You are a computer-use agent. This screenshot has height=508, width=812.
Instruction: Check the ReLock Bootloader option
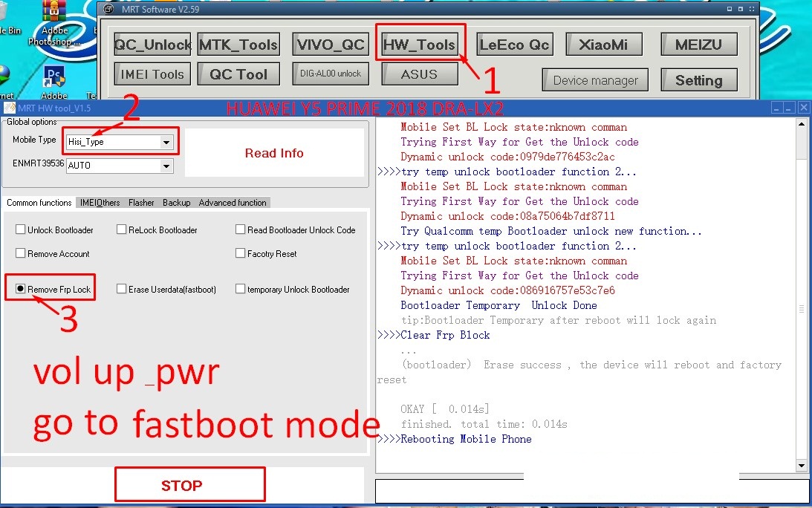pyautogui.click(x=122, y=229)
